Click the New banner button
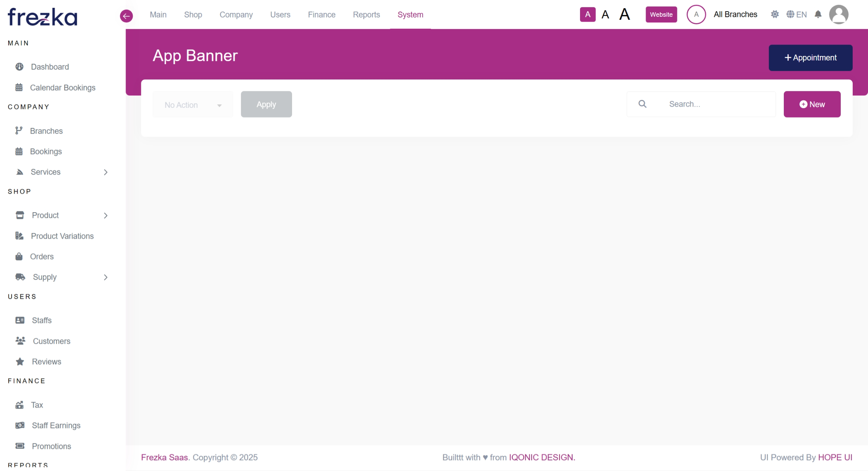Screen dimensions: 868x471 812,104
